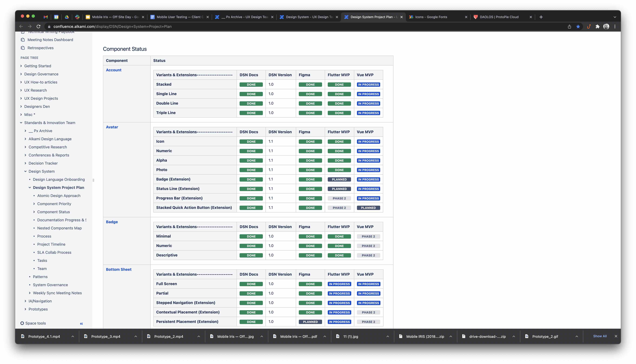This screenshot has width=636, height=364.
Task: Open Space tools gear
Action: click(22, 323)
